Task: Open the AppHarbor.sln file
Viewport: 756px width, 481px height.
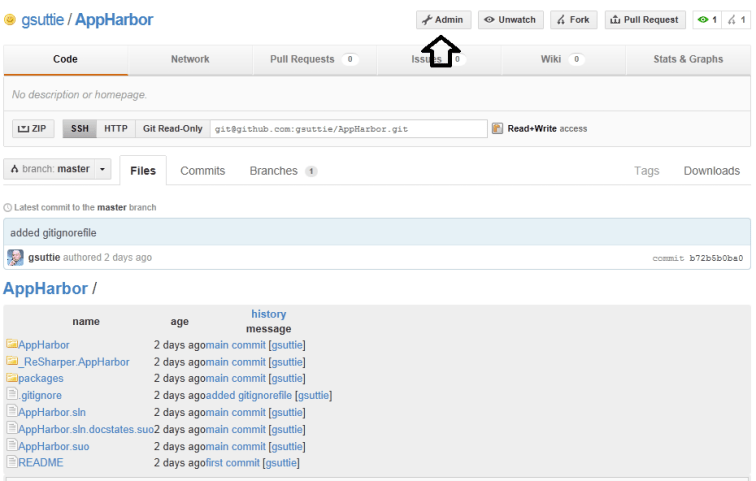Action: (x=52, y=413)
